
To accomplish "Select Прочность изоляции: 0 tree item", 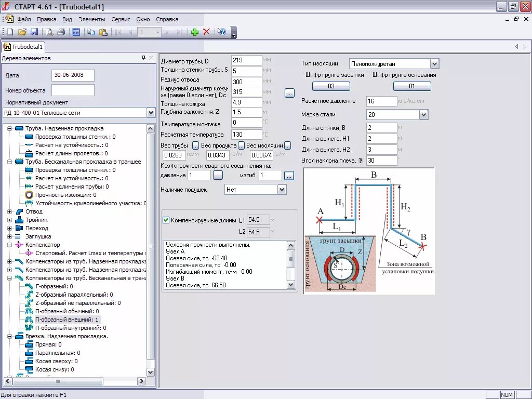I will 66,195.
